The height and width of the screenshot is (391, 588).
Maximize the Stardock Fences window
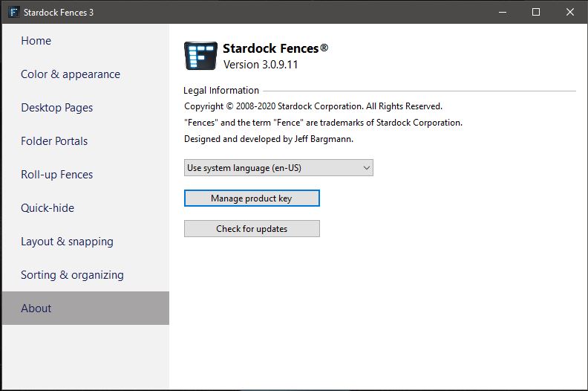[x=536, y=12]
